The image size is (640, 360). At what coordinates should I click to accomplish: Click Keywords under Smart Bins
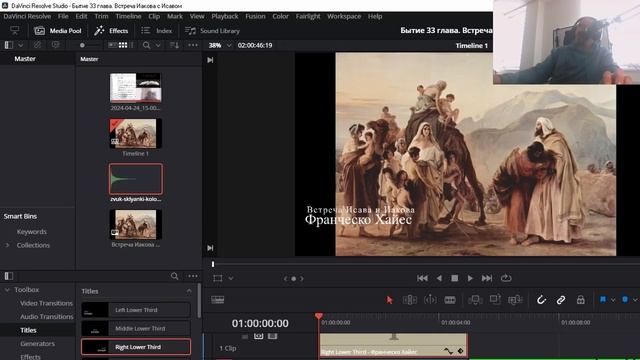[x=32, y=232]
